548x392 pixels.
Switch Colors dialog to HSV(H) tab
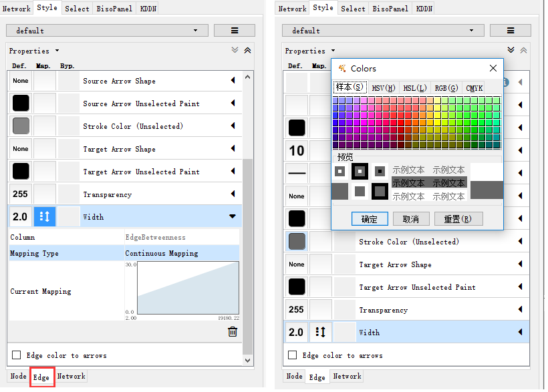click(x=384, y=88)
